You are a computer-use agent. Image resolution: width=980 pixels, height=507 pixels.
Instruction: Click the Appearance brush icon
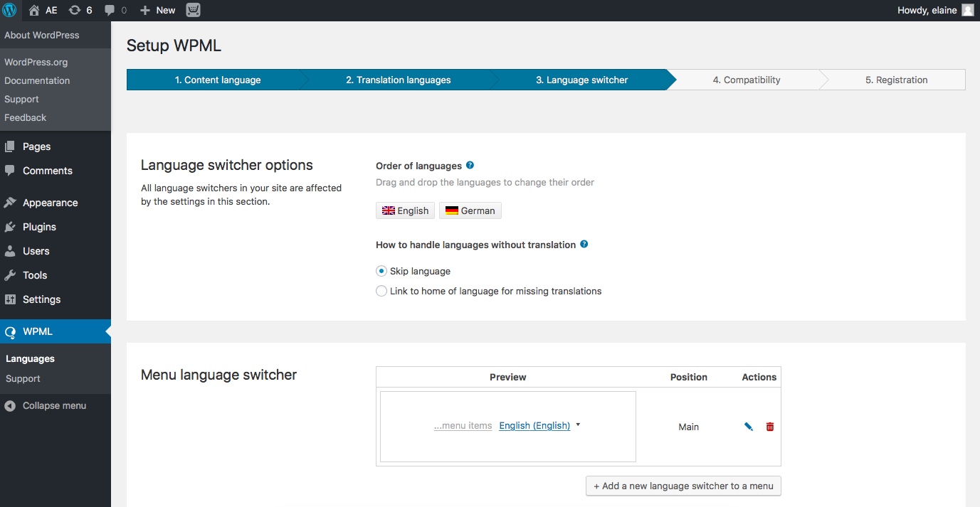[x=10, y=203]
